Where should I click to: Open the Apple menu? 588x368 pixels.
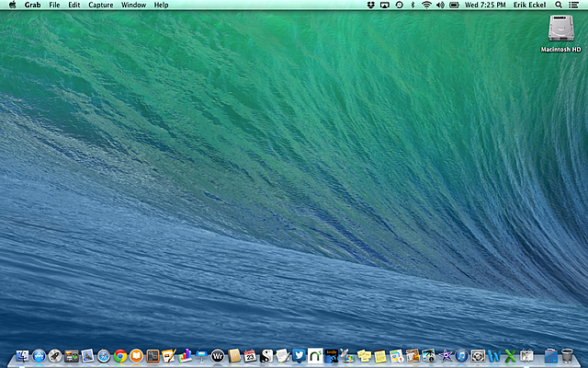pos(12,5)
